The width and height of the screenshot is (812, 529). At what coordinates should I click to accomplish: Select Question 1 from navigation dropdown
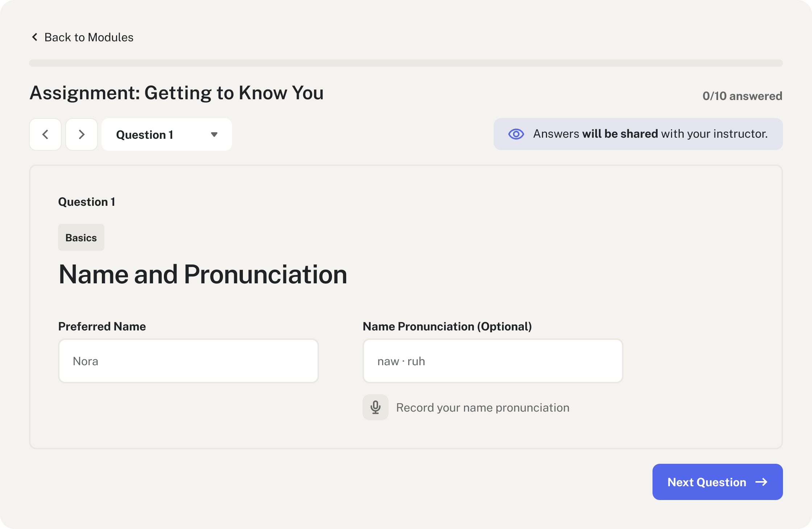[166, 134]
